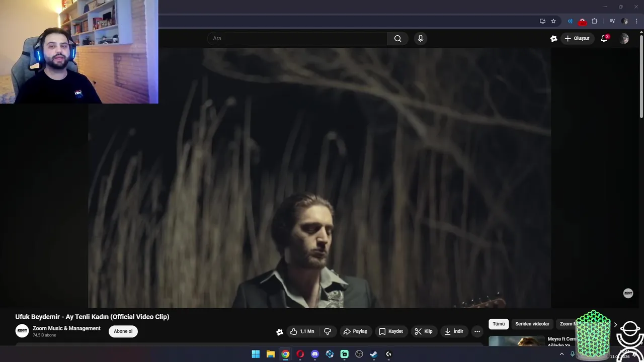Screen dimensions: 644x362
Task: Open the Chrome profile avatar
Action: point(624,21)
